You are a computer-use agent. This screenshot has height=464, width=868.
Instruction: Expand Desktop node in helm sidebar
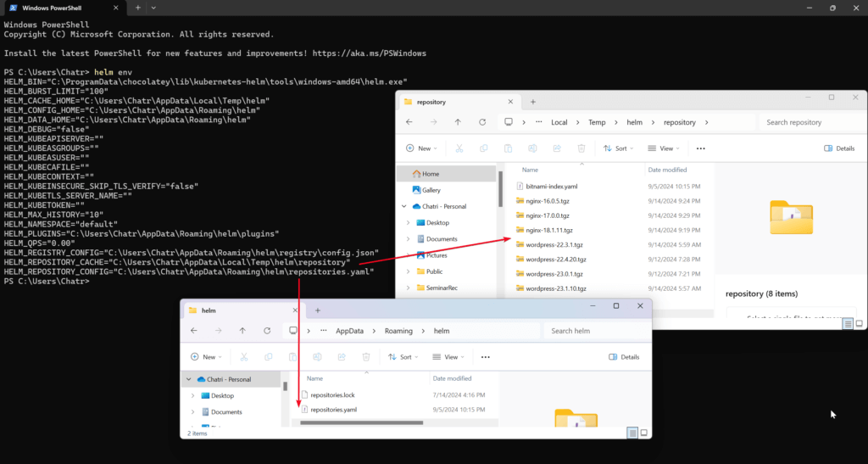click(x=192, y=396)
